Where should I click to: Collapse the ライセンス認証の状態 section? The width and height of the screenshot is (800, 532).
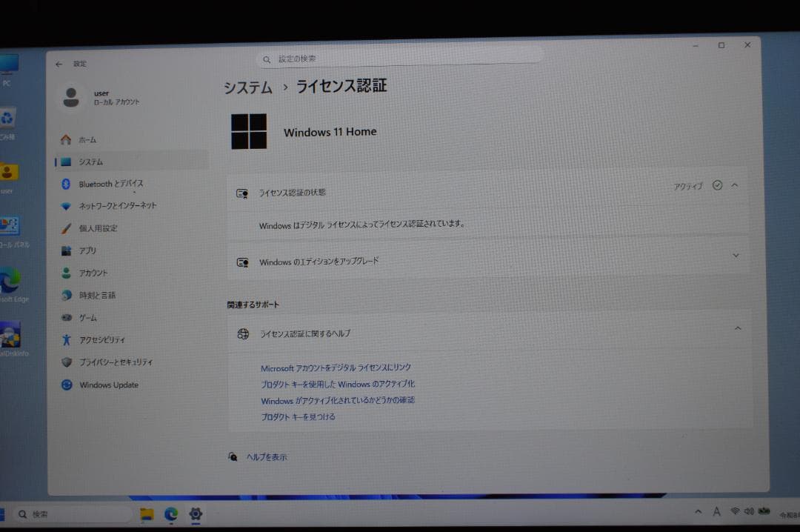point(734,185)
